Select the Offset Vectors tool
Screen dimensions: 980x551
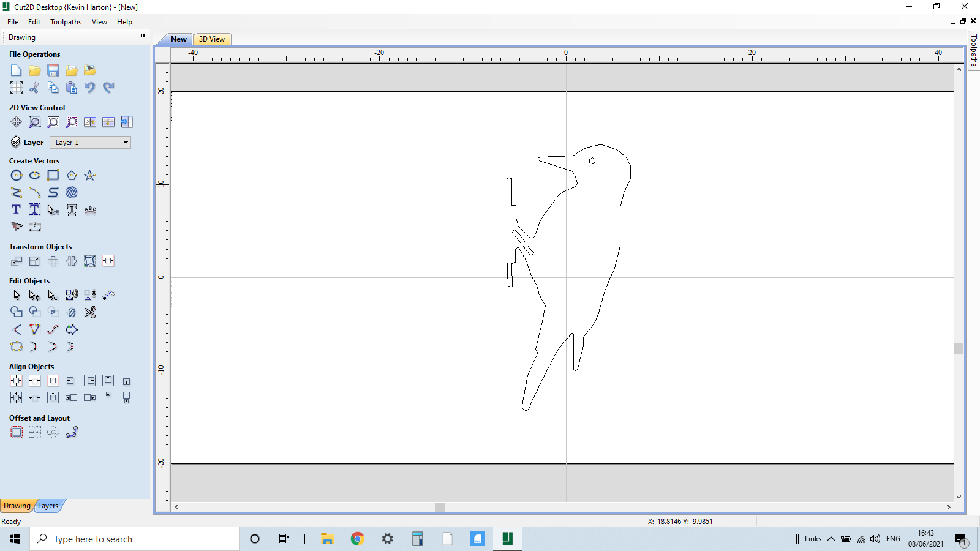tap(16, 432)
